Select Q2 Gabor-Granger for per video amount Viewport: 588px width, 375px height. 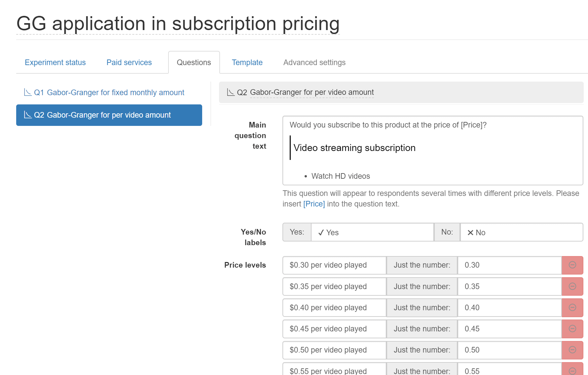pyautogui.click(x=109, y=115)
